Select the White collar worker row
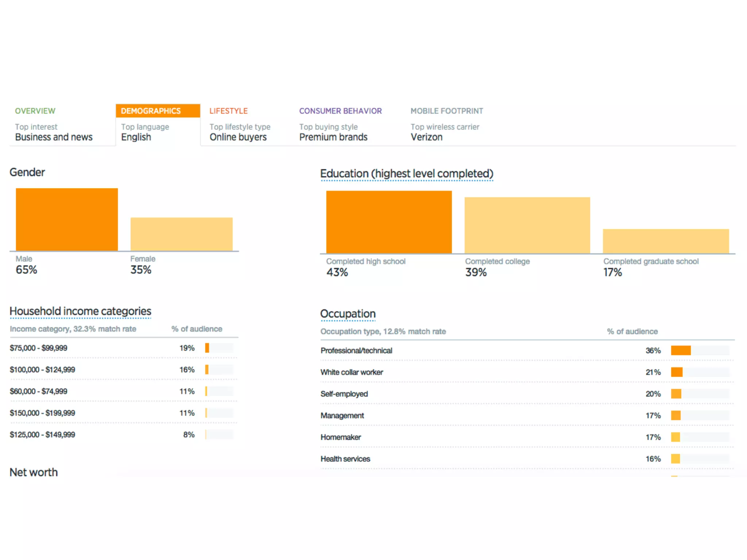 coord(352,372)
